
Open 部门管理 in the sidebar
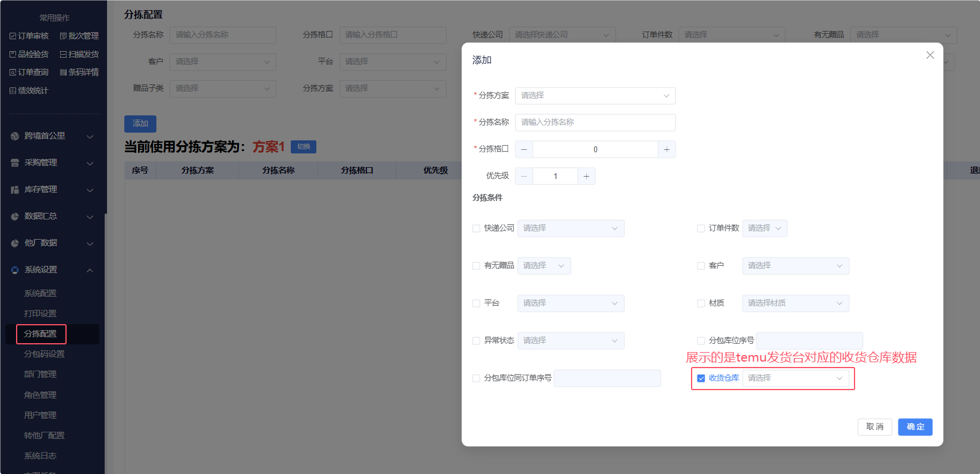click(x=40, y=375)
